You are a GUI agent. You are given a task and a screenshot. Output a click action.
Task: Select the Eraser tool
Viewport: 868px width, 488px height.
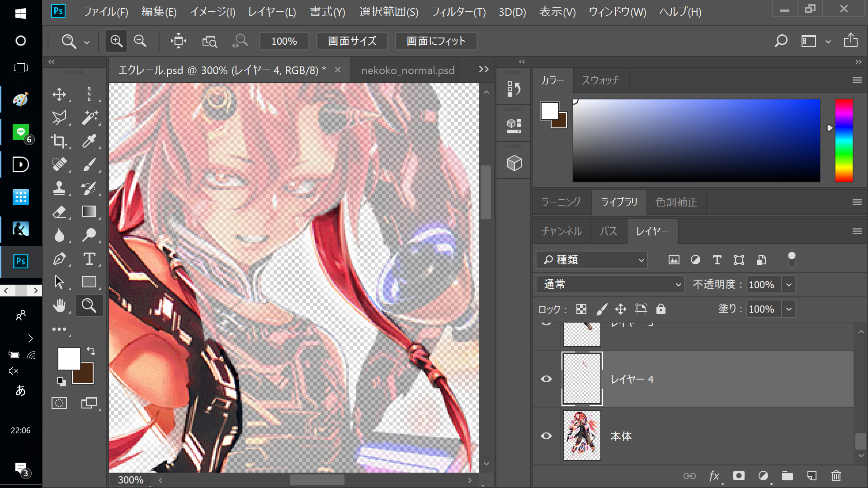pos(59,211)
